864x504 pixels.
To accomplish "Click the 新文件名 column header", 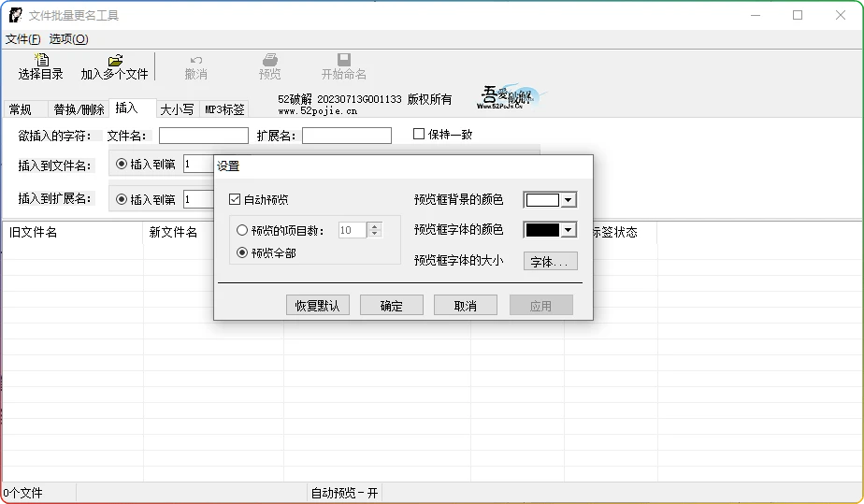I will [x=180, y=233].
